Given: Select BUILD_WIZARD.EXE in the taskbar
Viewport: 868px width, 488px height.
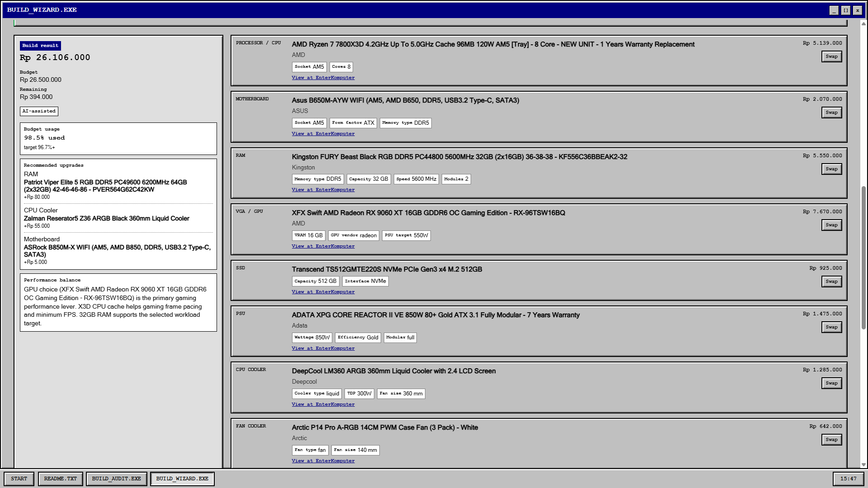Looking at the screenshot, I should [x=182, y=479].
